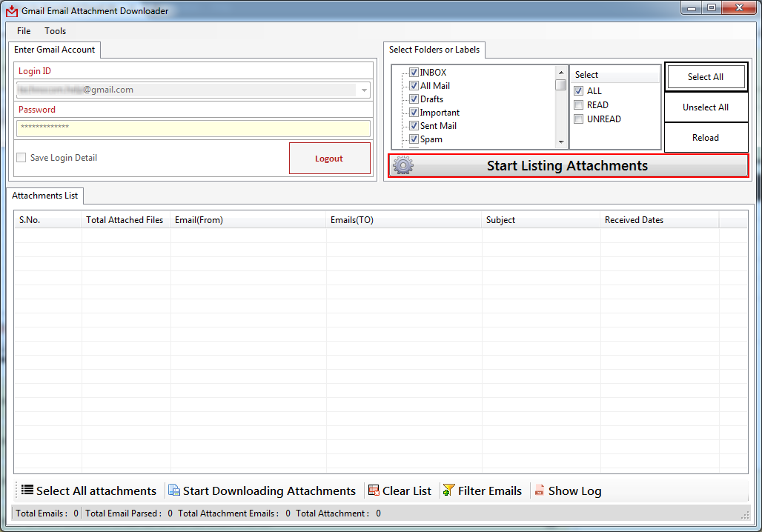Click the Show Log icon
This screenshot has width=762, height=532.
click(x=539, y=491)
